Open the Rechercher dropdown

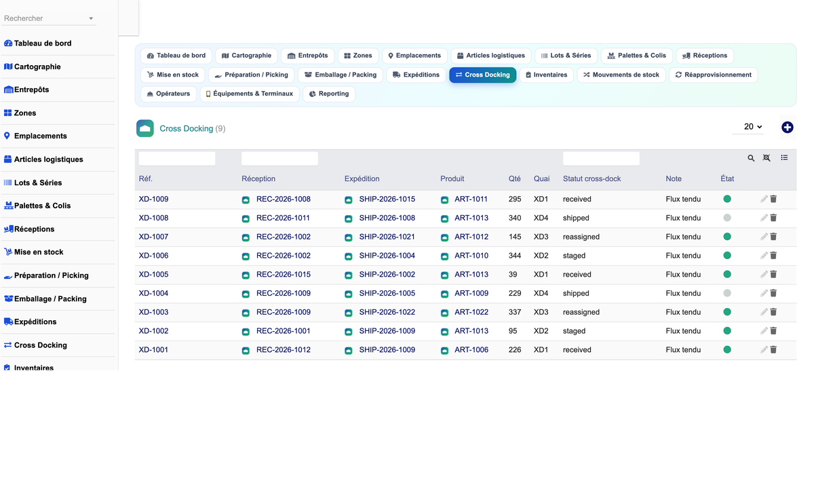coord(49,18)
